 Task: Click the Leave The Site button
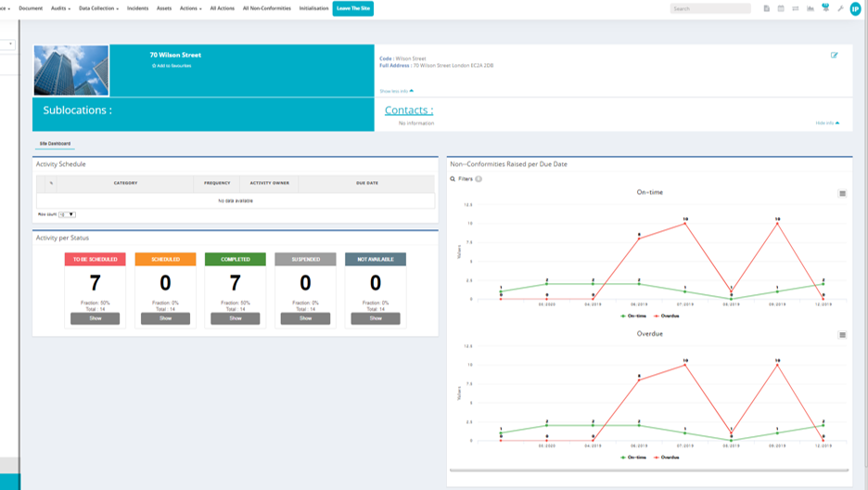(x=353, y=8)
